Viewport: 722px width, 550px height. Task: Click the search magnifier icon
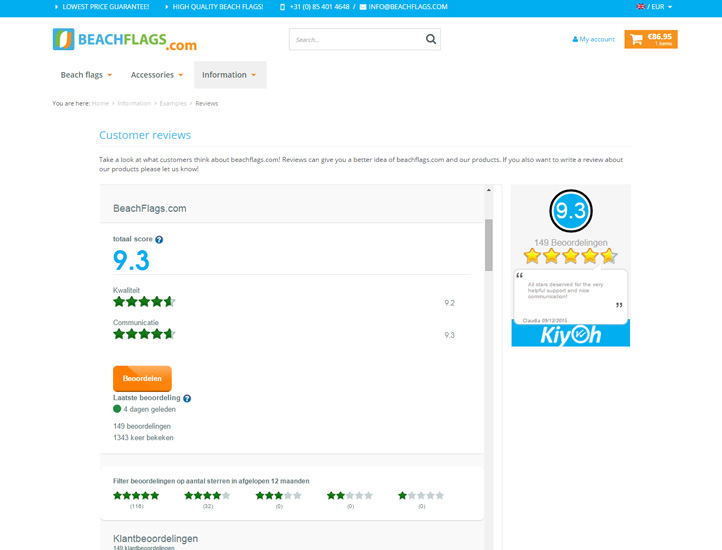coord(431,39)
